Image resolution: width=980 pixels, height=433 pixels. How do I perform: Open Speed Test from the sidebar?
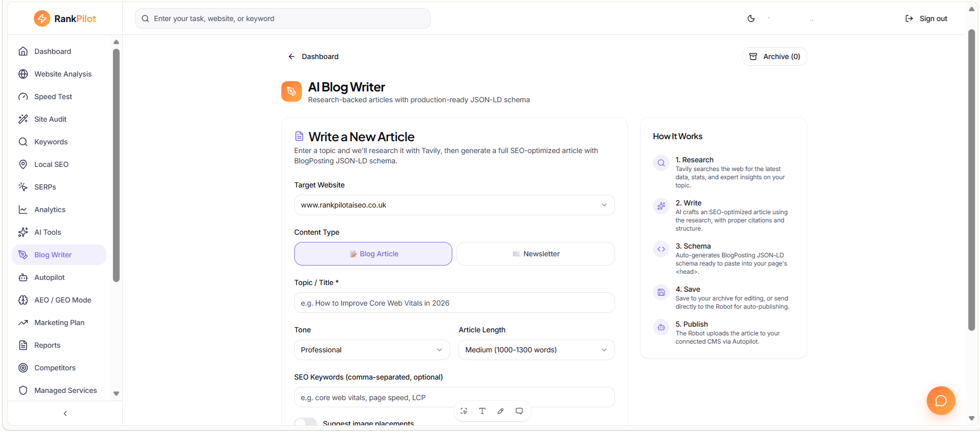click(x=59, y=97)
